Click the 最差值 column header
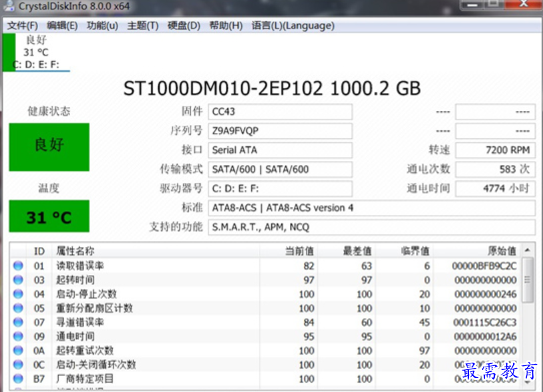 pyautogui.click(x=346, y=251)
